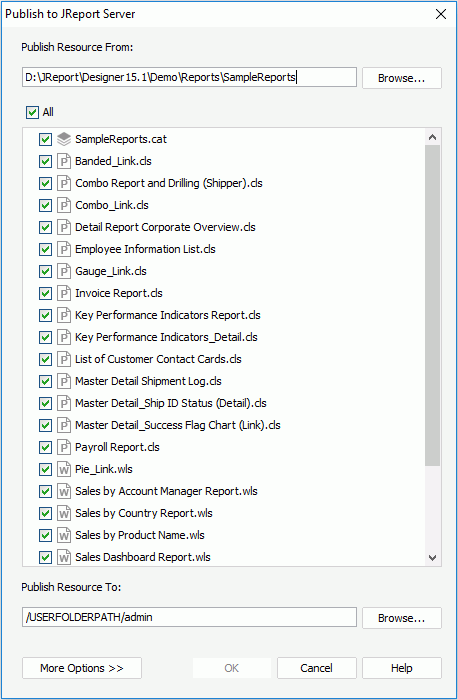The image size is (458, 700).
Task: Click the Combo_Link.cls page report icon
Action: [x=64, y=205]
